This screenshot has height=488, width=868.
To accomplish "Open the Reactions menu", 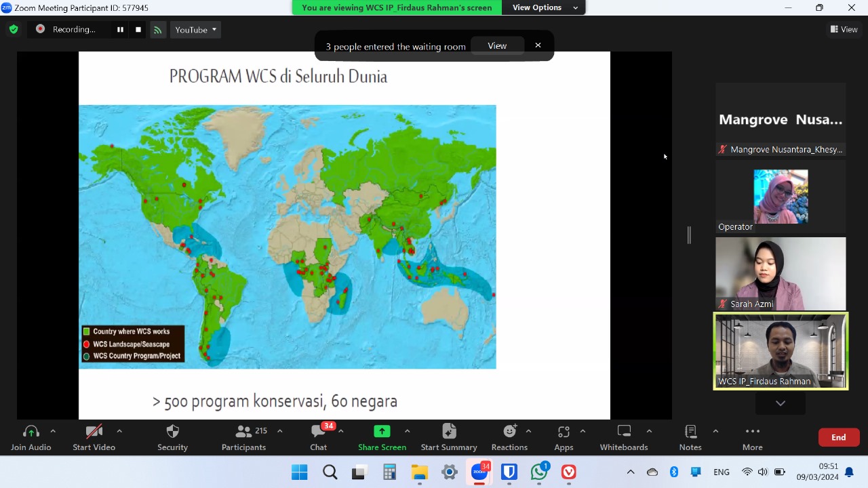I will pos(509,437).
